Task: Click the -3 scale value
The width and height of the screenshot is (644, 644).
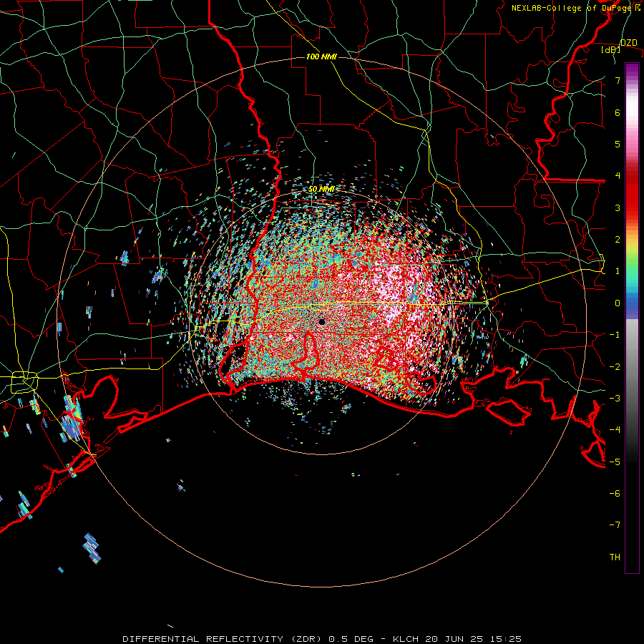Action: 615,399
